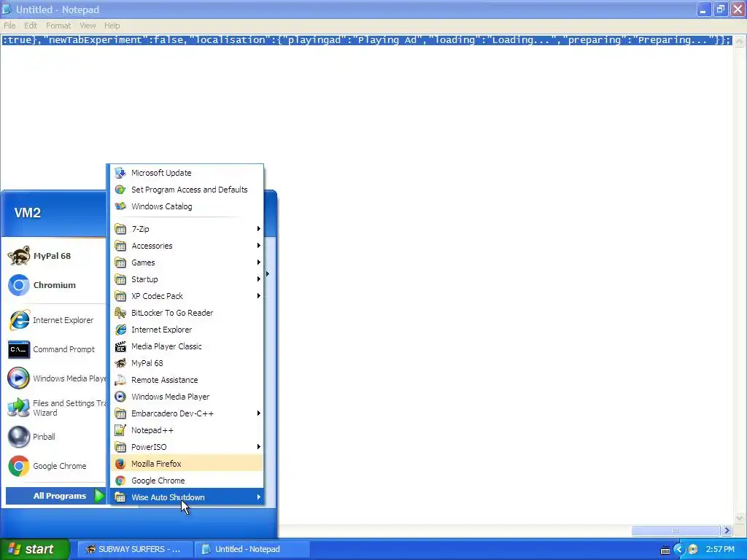Click Files and Settings Transfer Wizard icon

[18, 408]
